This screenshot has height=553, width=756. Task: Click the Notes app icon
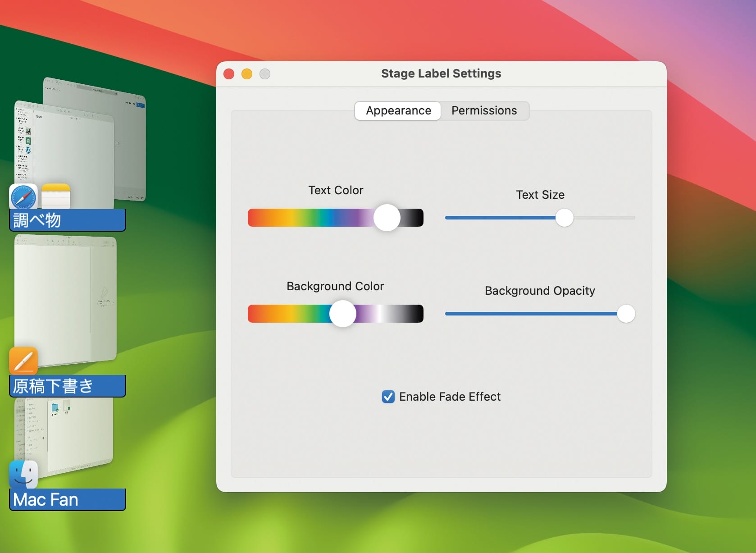[56, 197]
